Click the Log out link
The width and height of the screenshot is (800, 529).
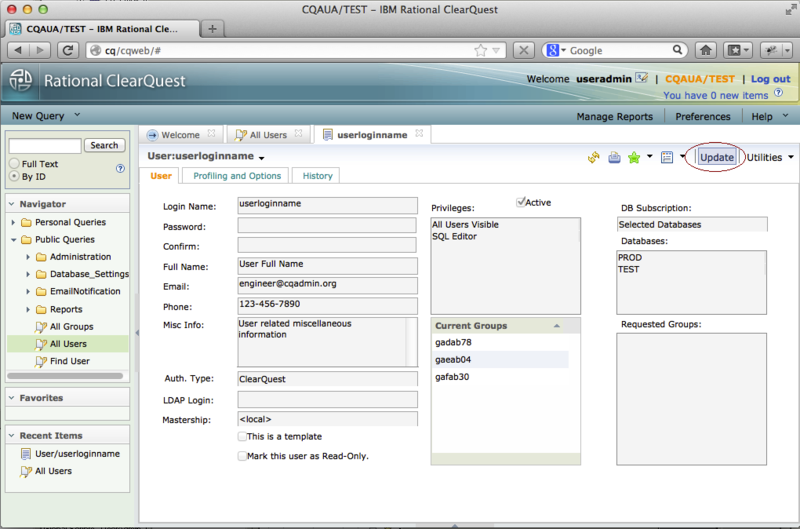(x=770, y=79)
